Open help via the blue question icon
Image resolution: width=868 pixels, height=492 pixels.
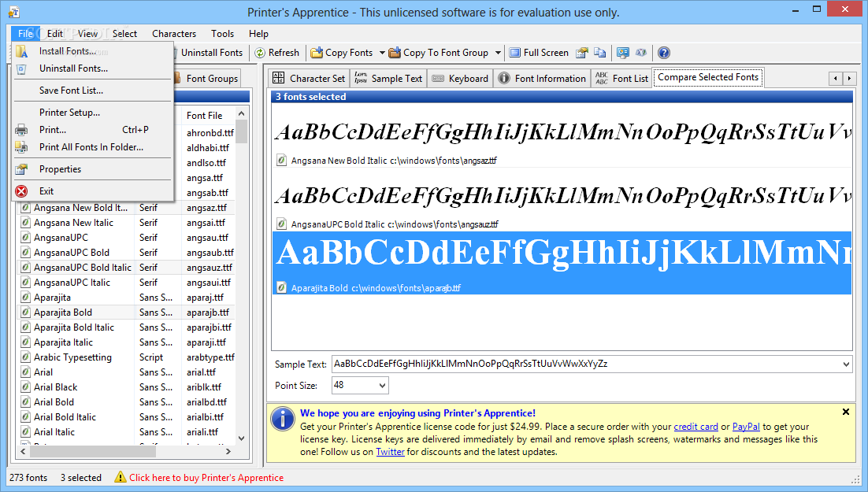pos(664,53)
